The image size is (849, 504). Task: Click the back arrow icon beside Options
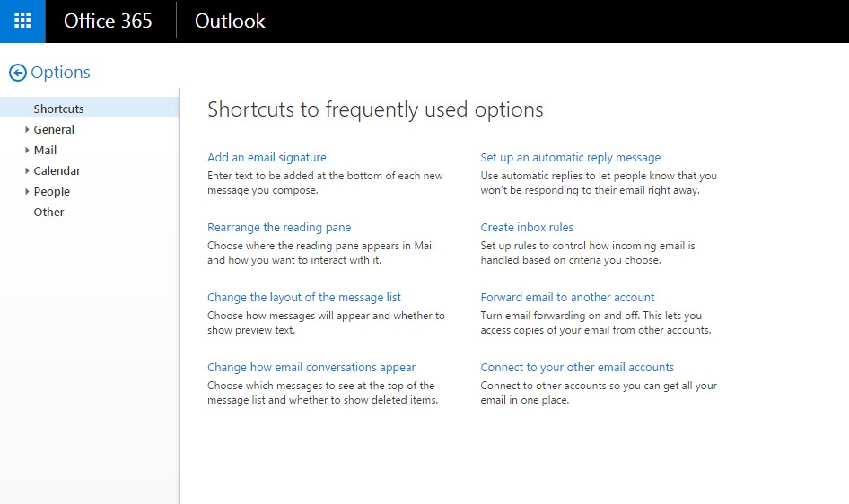coord(18,73)
